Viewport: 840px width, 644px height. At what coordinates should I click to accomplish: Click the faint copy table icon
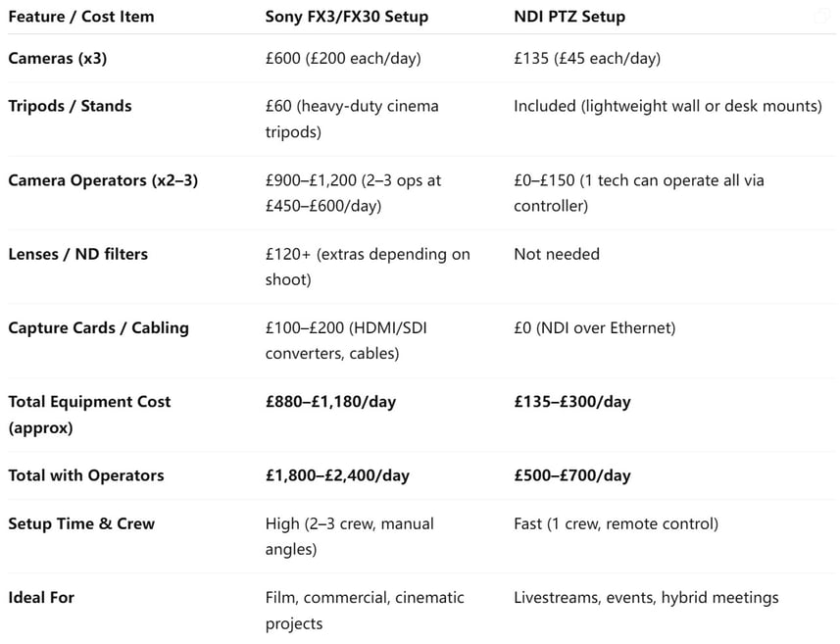coord(822,17)
